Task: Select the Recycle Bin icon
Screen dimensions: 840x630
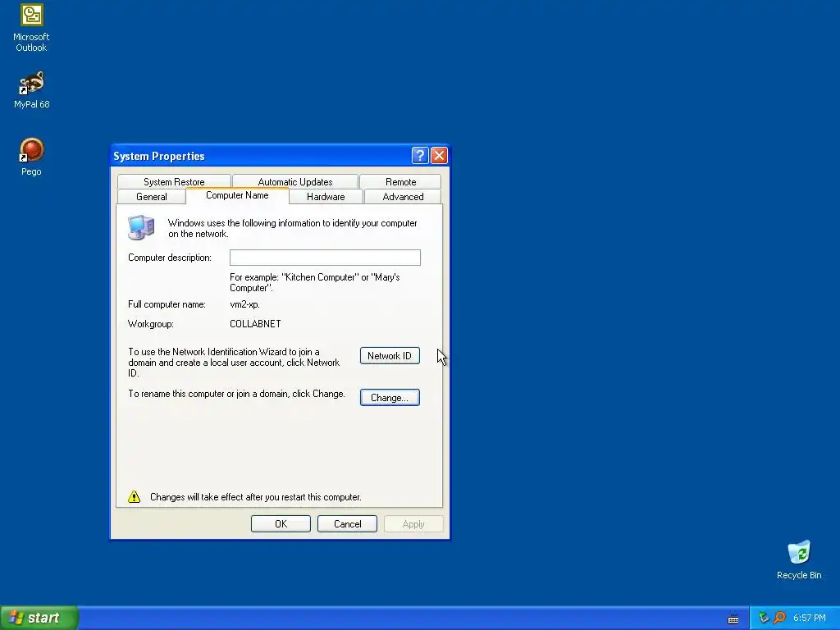Action: (799, 559)
